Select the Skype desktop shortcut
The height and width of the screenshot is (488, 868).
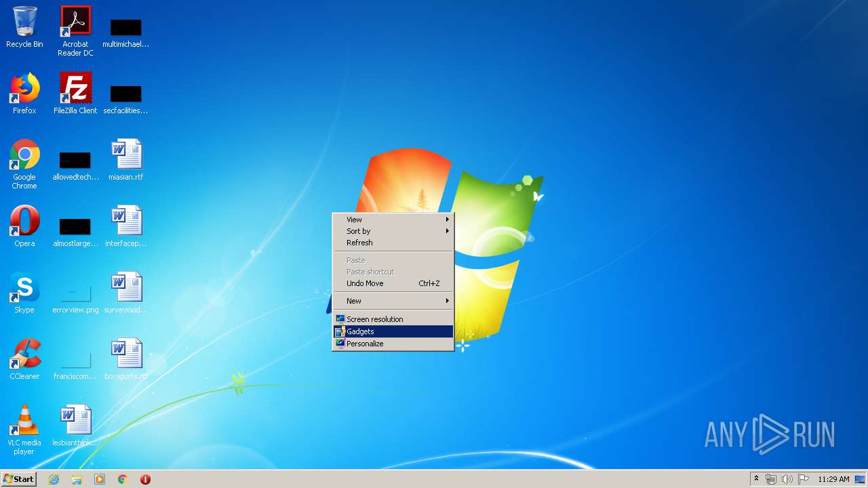[24, 293]
